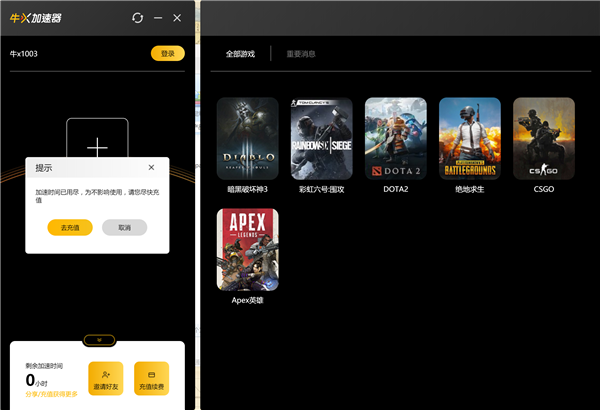This screenshot has width=600, height=410.
Task: Switch to the 全部游戏 tab
Action: tap(240, 54)
